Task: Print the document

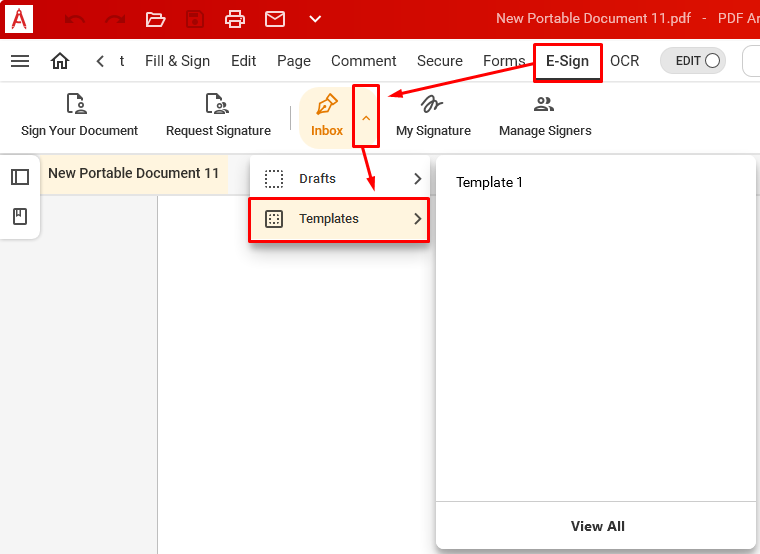Action: [x=235, y=19]
